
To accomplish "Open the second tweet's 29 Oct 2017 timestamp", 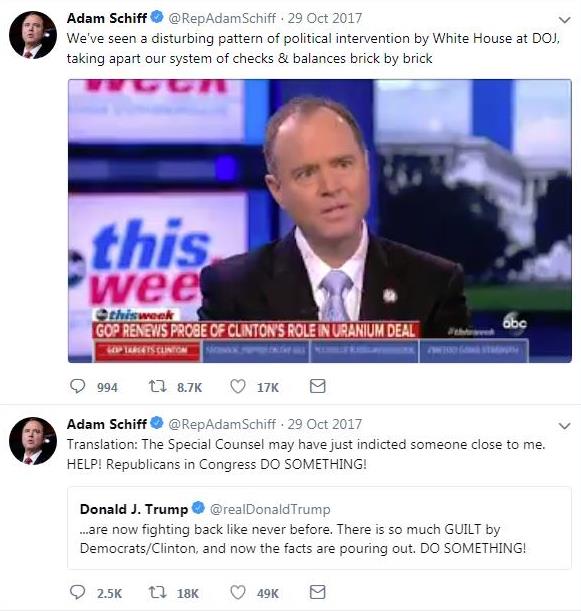I will point(325,424).
